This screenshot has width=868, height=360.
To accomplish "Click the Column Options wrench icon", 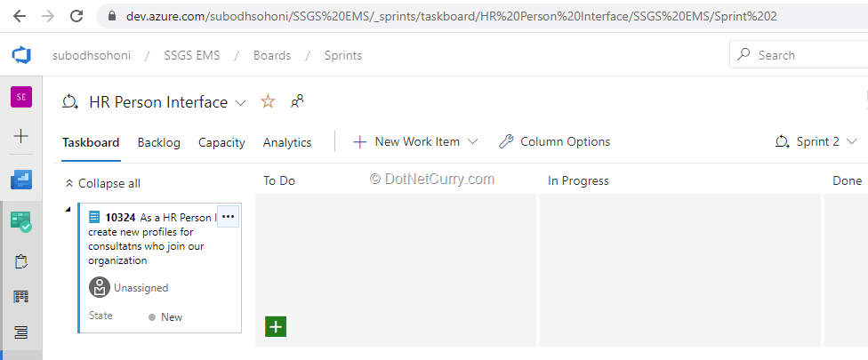I will click(x=506, y=141).
